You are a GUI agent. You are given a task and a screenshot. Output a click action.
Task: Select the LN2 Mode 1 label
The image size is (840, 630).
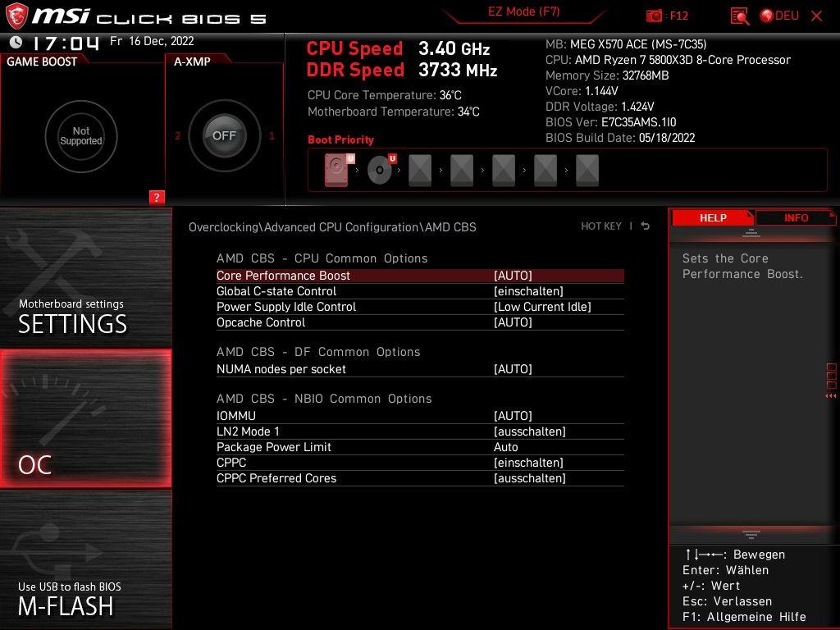tap(248, 431)
